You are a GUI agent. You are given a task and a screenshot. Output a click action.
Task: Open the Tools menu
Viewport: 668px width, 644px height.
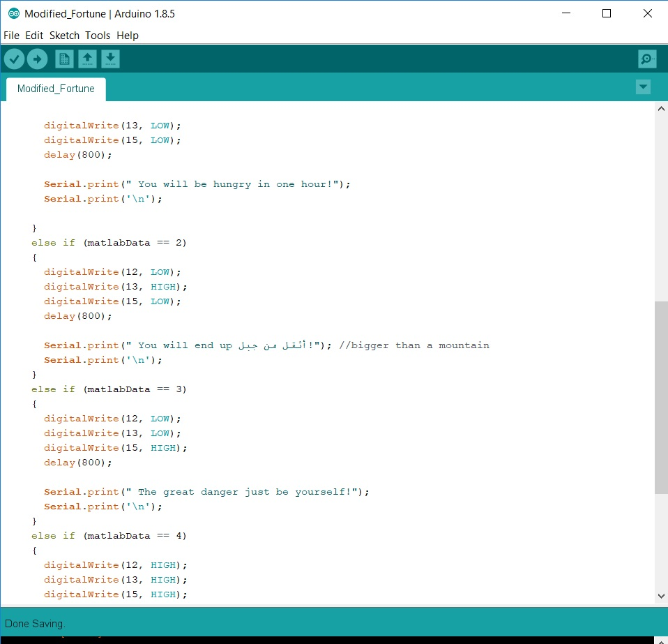[98, 36]
